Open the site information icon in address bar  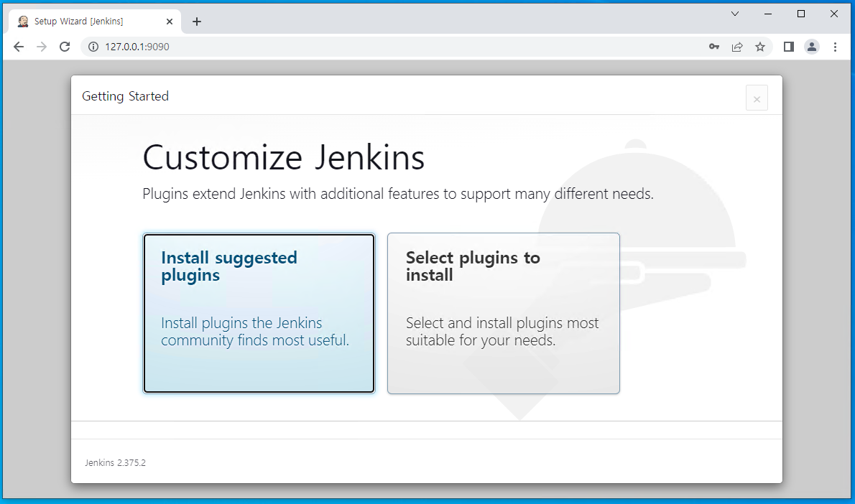point(93,47)
